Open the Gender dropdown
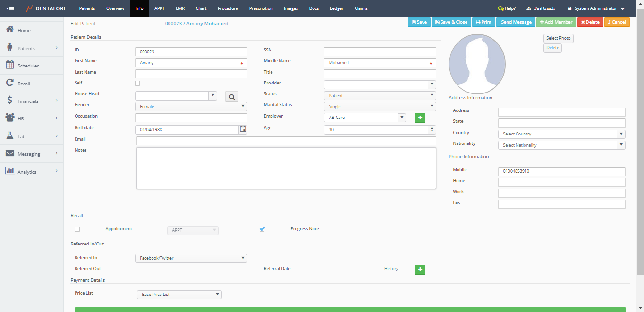Viewport: 644px width, 312px height. [191, 107]
